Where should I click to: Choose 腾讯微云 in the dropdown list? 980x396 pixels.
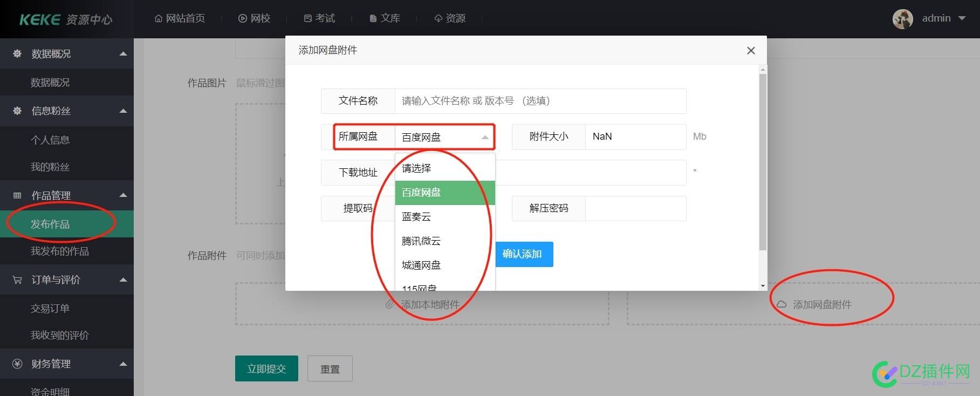tap(445, 241)
